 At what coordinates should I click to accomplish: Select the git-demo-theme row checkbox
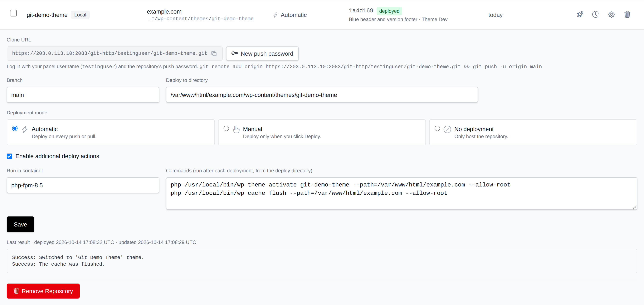click(x=13, y=13)
